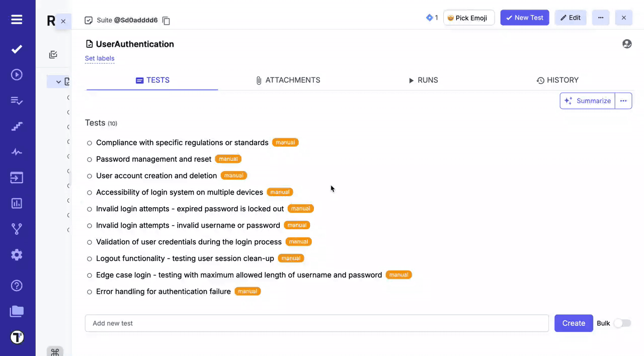Open the three-dots menu next to Summarize
The height and width of the screenshot is (356, 644).
623,101
